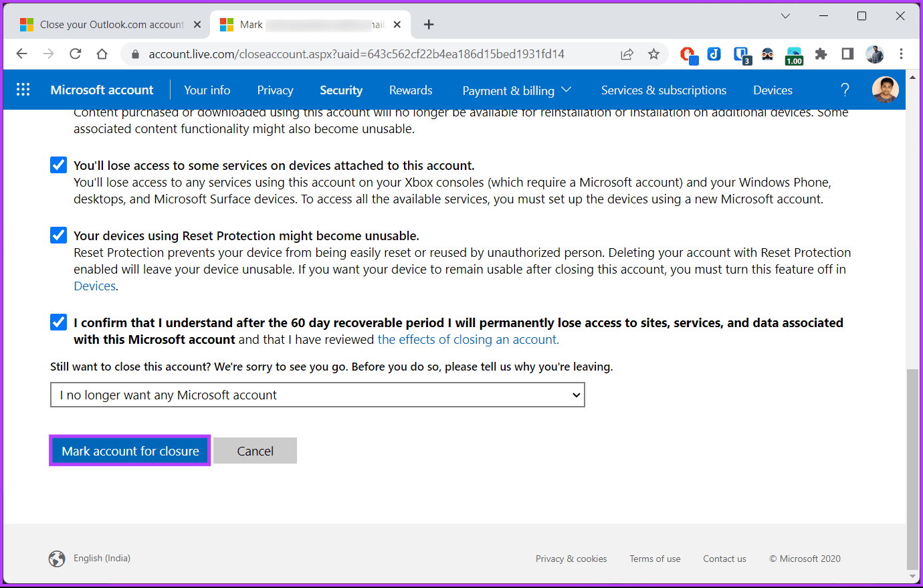Open a new browser tab with plus
The width and height of the screenshot is (923, 588).
pyautogui.click(x=429, y=25)
